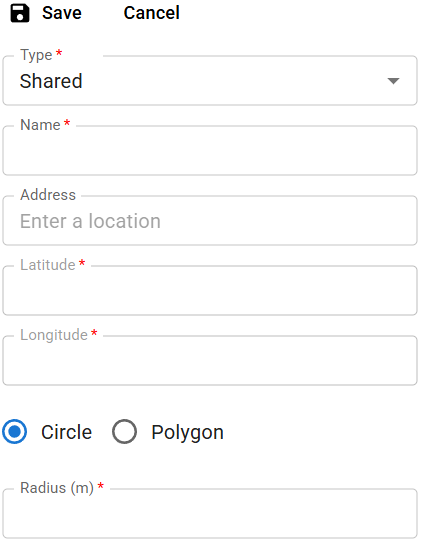Focus the Name input field
The height and width of the screenshot is (541, 421).
pyautogui.click(x=210, y=150)
